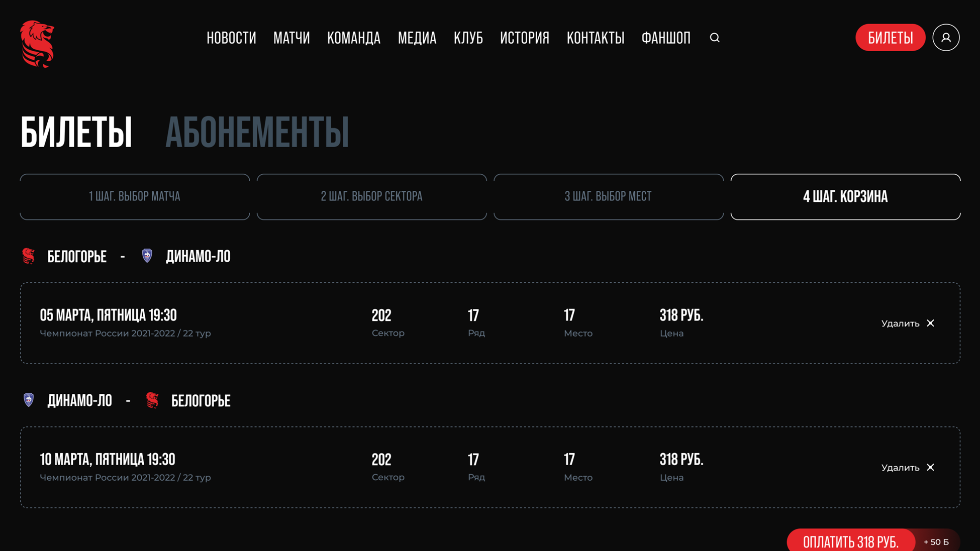Open the Матчи menu item
Image resolution: width=980 pixels, height=551 pixels.
[x=291, y=38]
